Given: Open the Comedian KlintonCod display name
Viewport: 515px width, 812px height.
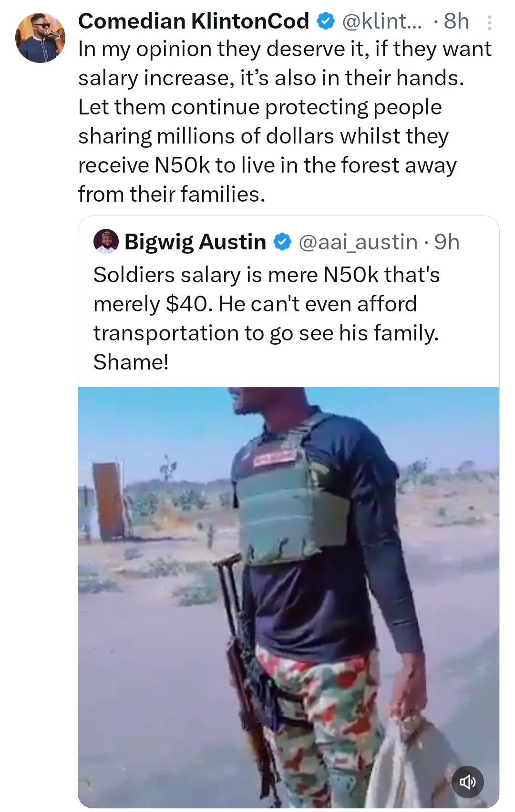Looking at the screenshot, I should (194, 21).
